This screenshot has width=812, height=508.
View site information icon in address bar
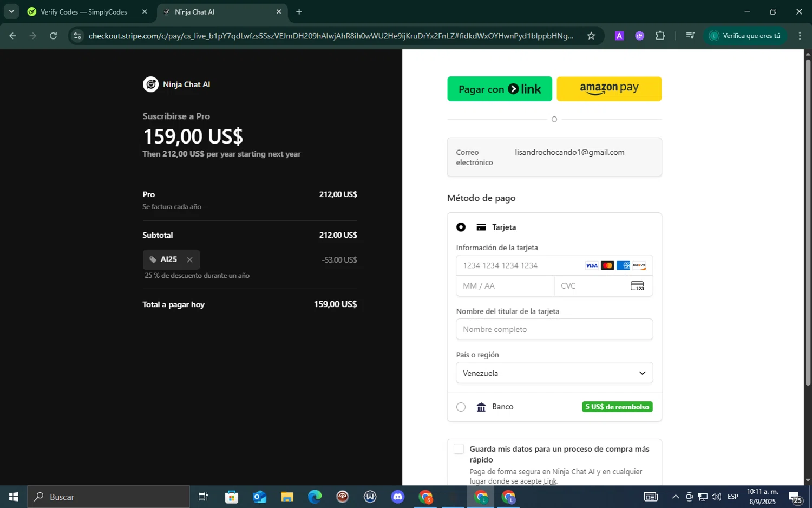click(x=77, y=36)
